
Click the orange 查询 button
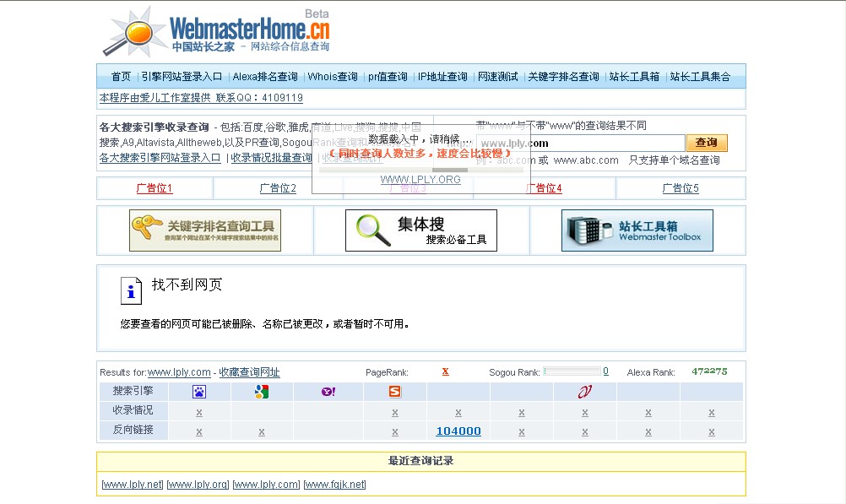(707, 143)
